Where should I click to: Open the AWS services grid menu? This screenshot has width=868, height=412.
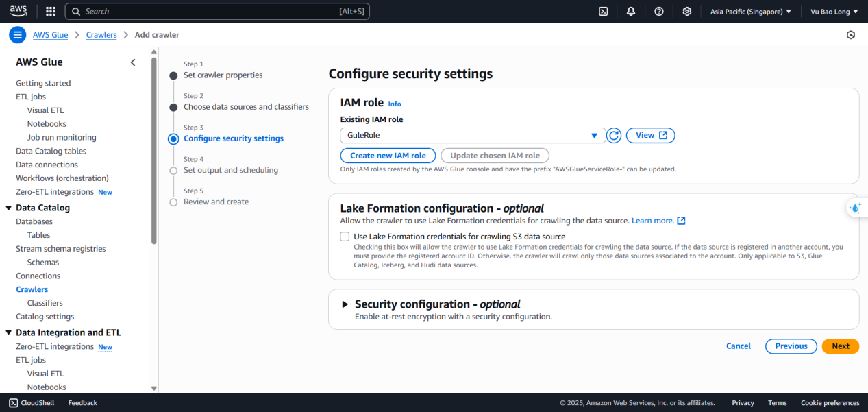pos(51,11)
